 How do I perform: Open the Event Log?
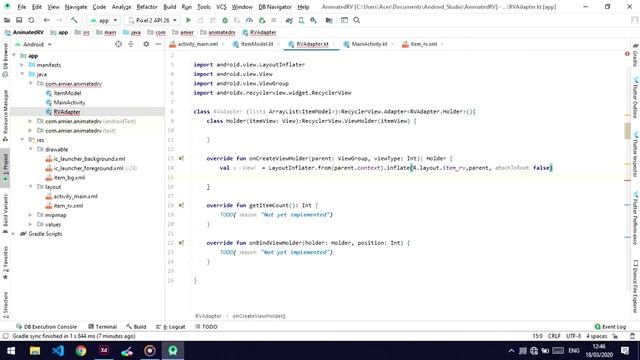(610, 327)
